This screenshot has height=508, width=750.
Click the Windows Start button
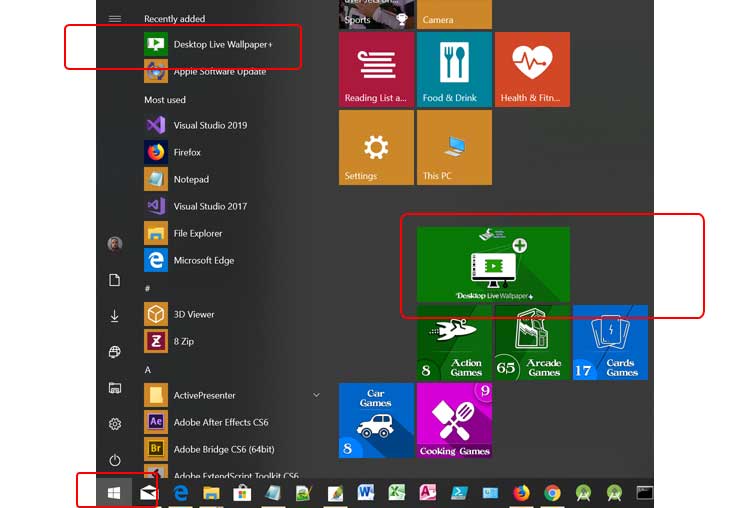coord(114,492)
